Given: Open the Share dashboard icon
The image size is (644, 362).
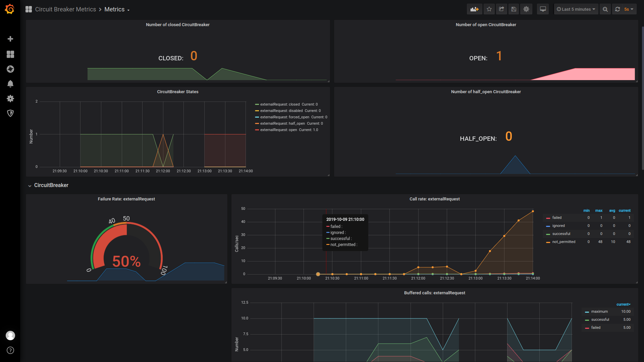Looking at the screenshot, I should [501, 9].
